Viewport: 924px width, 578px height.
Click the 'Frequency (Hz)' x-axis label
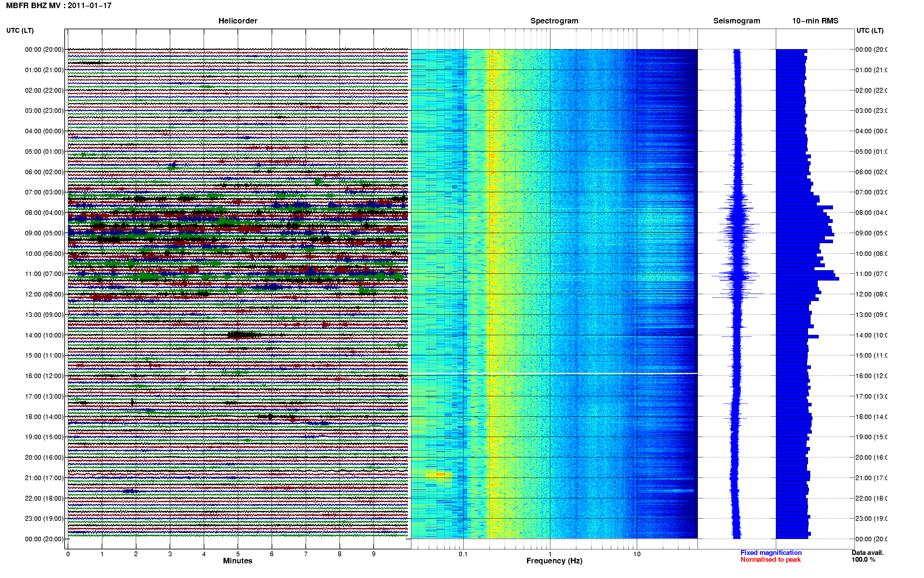tap(554, 561)
